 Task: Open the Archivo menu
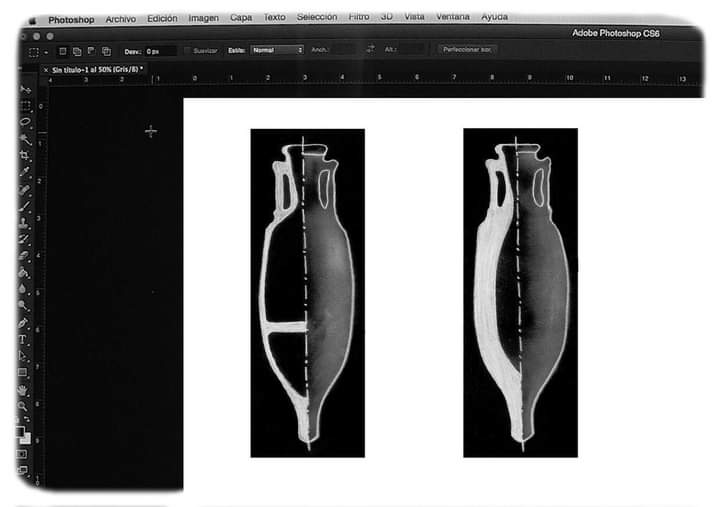pyautogui.click(x=120, y=18)
